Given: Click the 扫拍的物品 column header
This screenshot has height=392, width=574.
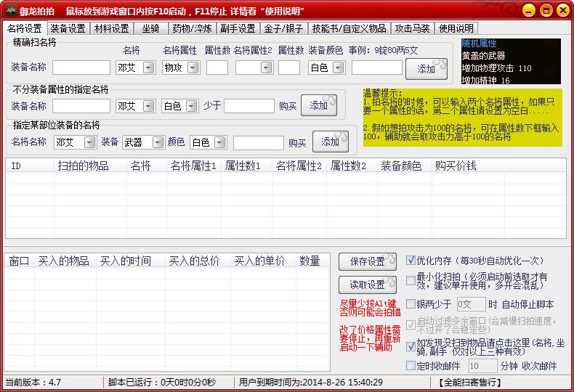Looking at the screenshot, I should click(x=90, y=166).
